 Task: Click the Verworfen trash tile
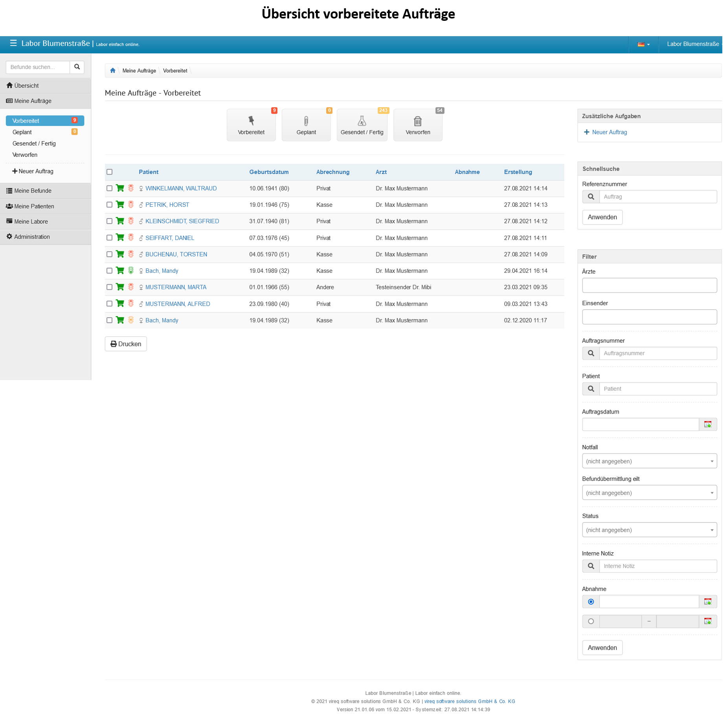click(417, 125)
